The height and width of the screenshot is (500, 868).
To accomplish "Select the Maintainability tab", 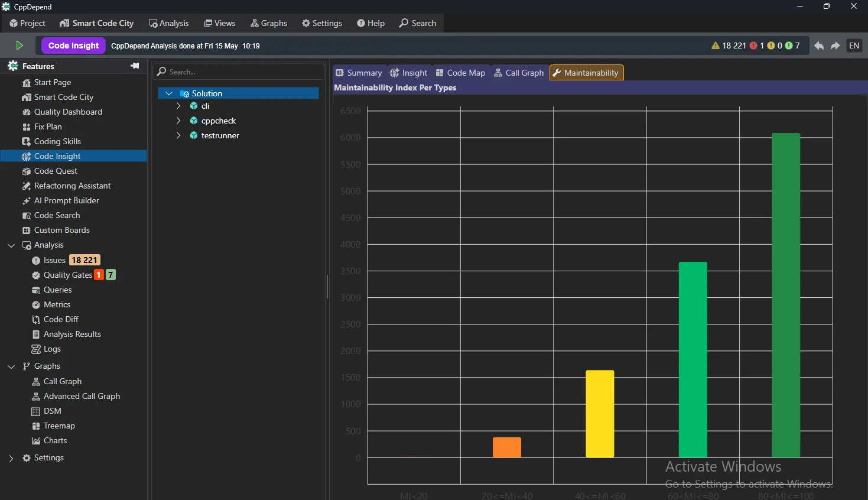I will click(586, 73).
